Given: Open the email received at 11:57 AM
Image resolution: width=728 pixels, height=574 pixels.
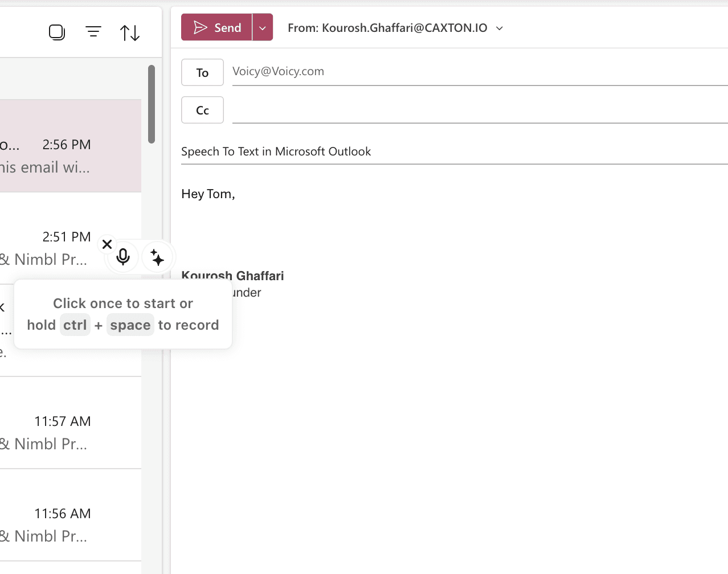Looking at the screenshot, I should click(x=71, y=423).
